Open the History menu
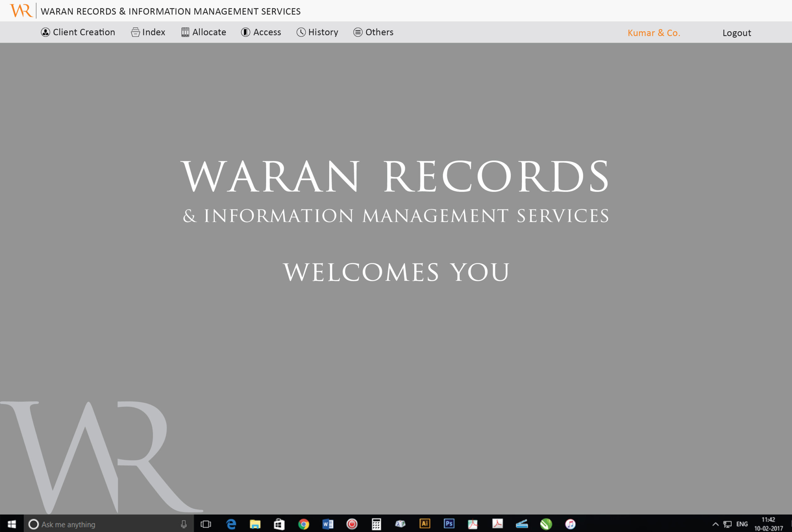 pyautogui.click(x=317, y=32)
